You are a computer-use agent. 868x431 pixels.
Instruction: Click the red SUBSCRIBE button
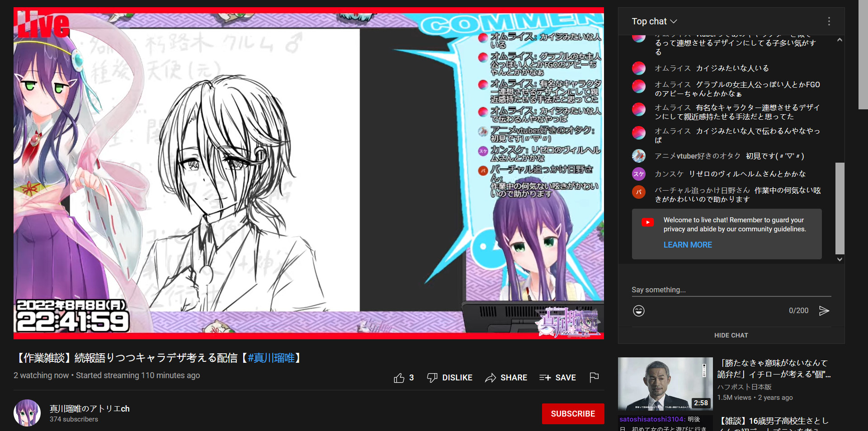573,414
